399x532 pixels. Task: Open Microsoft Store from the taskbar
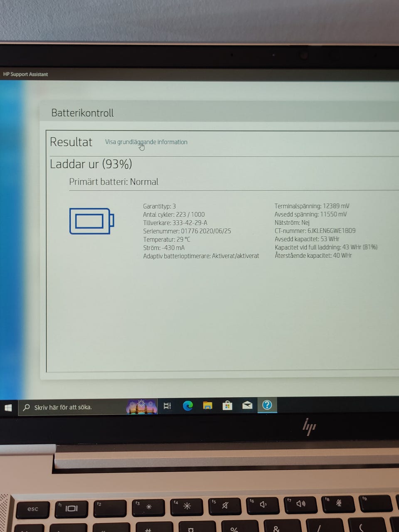(x=227, y=405)
